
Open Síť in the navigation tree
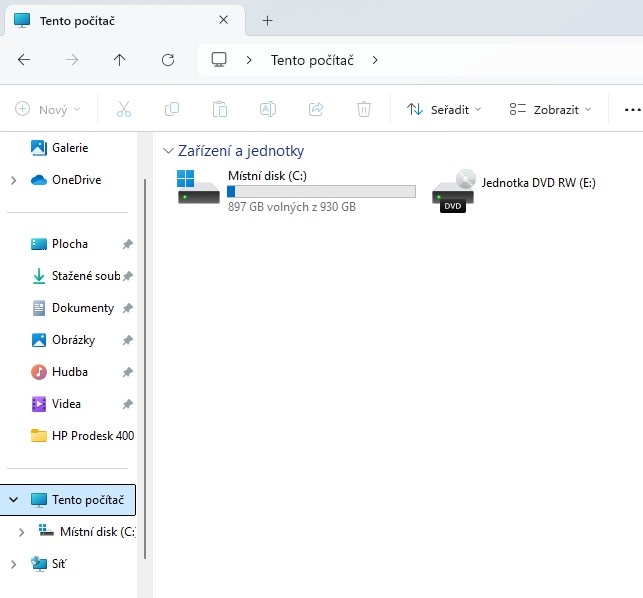59,564
